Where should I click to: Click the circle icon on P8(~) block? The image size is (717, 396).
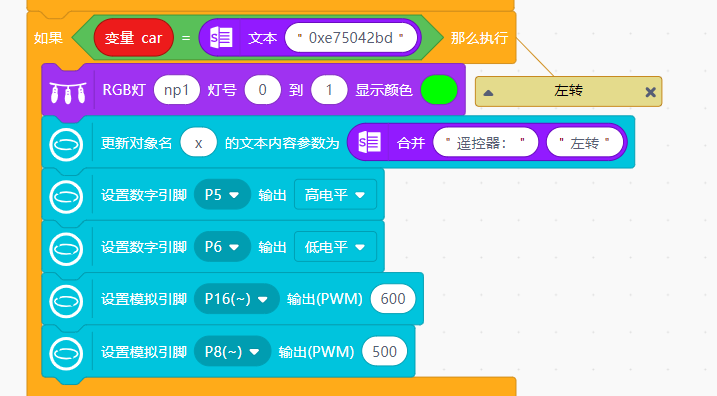coord(66,353)
